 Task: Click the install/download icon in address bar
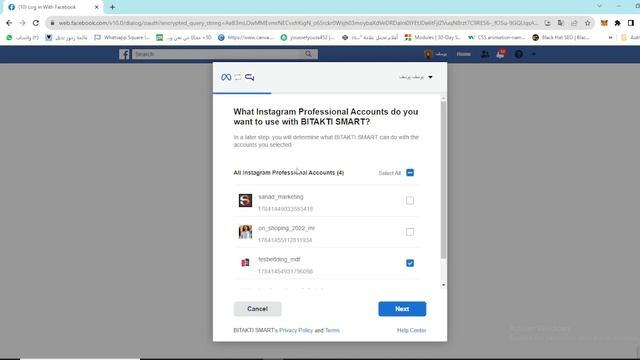[x=547, y=23]
